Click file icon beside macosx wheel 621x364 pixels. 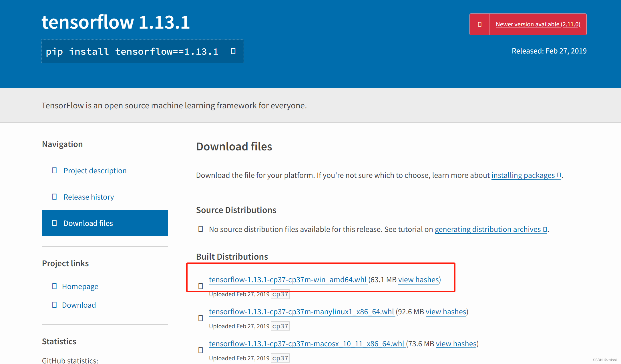coord(200,350)
